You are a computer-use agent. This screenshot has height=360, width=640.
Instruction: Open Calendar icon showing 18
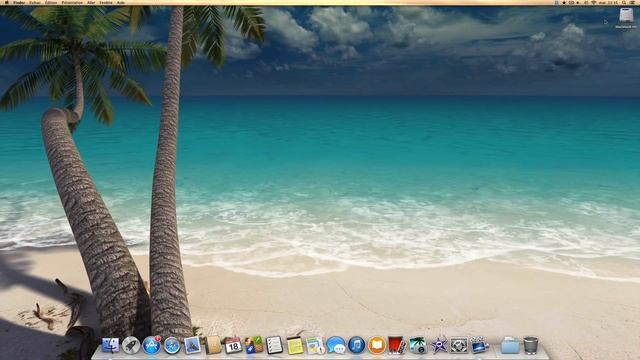(233, 345)
